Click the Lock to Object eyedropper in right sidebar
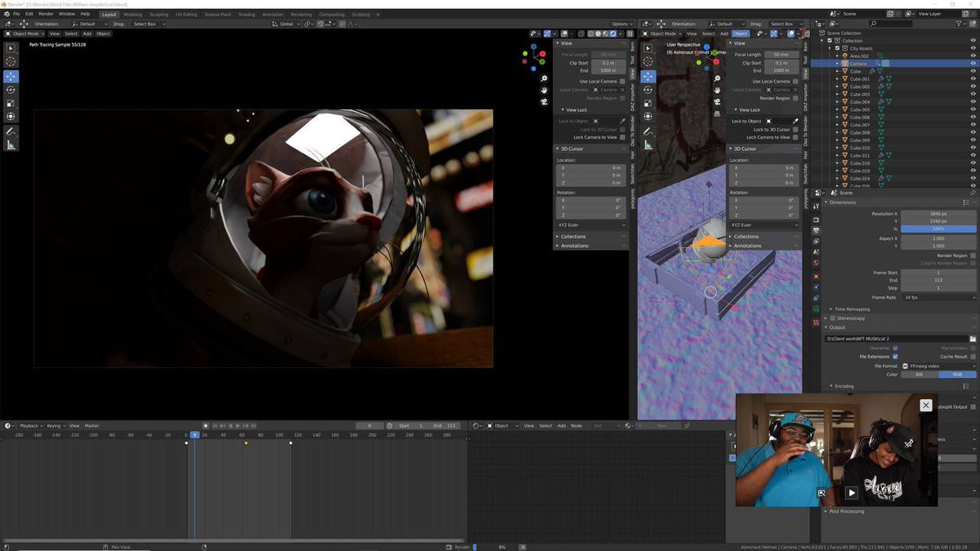 (x=795, y=121)
